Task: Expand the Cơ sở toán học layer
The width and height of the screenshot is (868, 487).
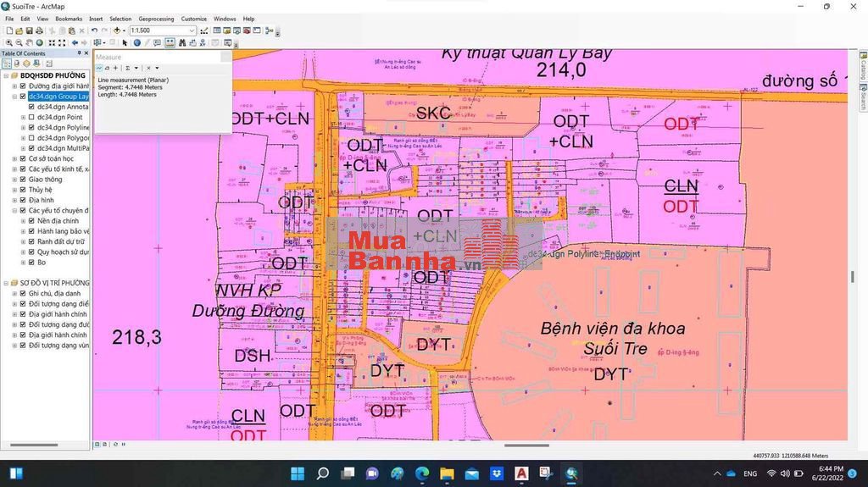Action: pos(15,159)
